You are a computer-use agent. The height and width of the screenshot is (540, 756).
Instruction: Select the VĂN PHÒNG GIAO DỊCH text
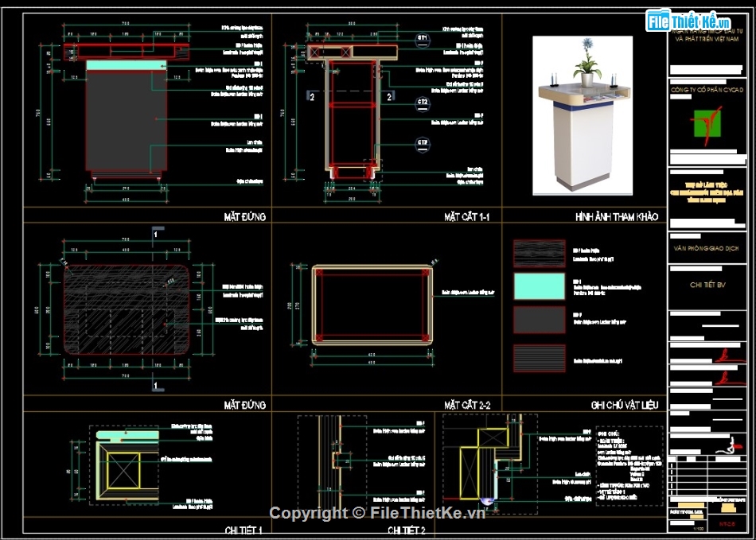(707, 248)
